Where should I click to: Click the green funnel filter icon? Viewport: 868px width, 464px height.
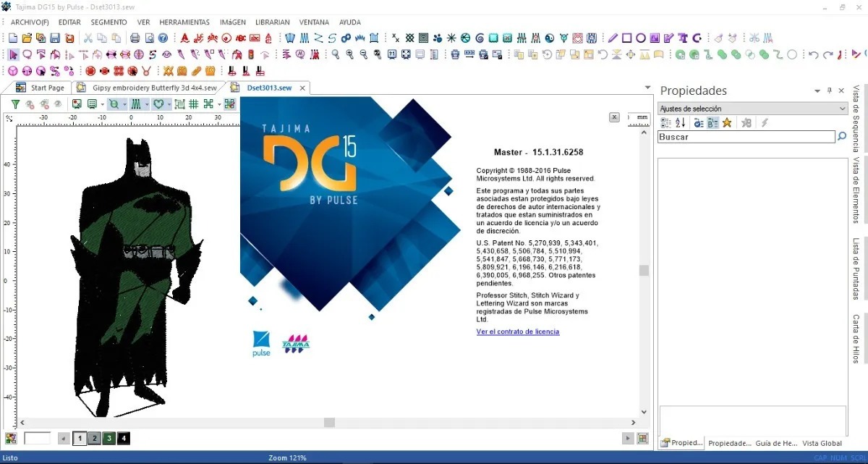[x=15, y=104]
